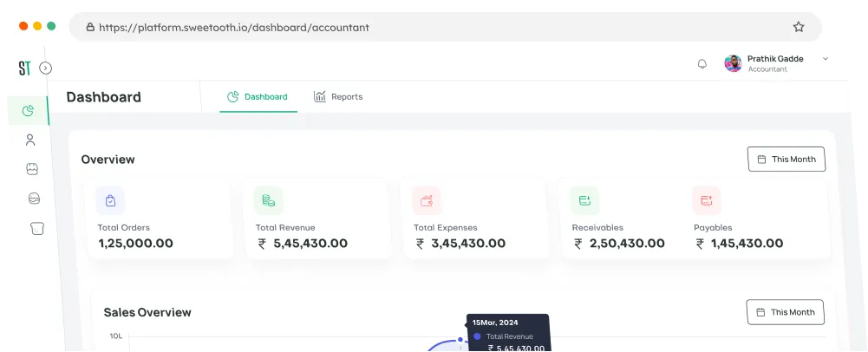The width and height of the screenshot is (868, 352).
Task: Open the bread toast sidebar icon
Action: click(36, 228)
